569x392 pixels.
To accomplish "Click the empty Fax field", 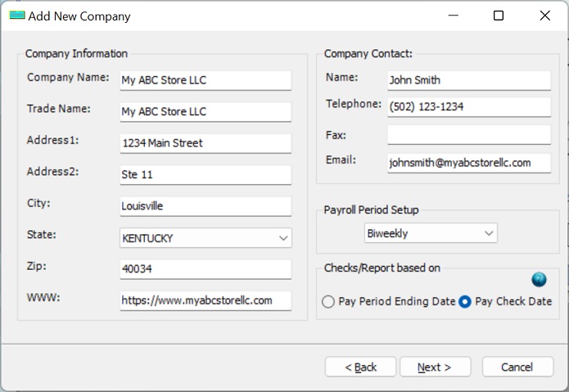I will 468,135.
